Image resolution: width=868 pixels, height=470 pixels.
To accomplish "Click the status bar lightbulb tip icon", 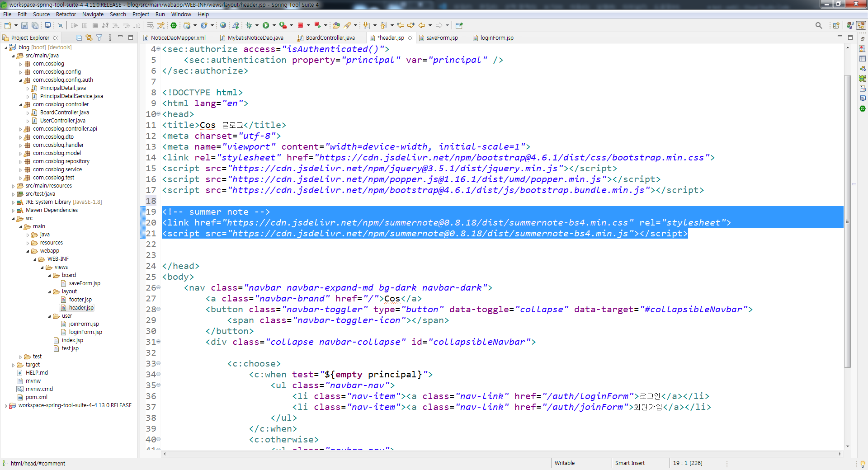I will point(862,464).
